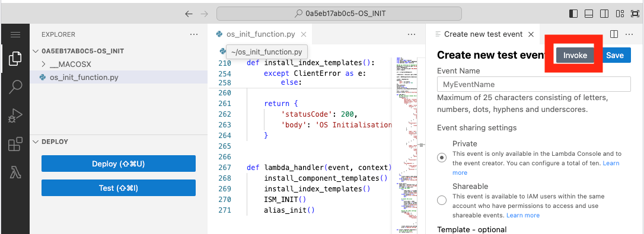644x234 pixels.
Task: Focus the Event Name input field
Action: [x=534, y=85]
